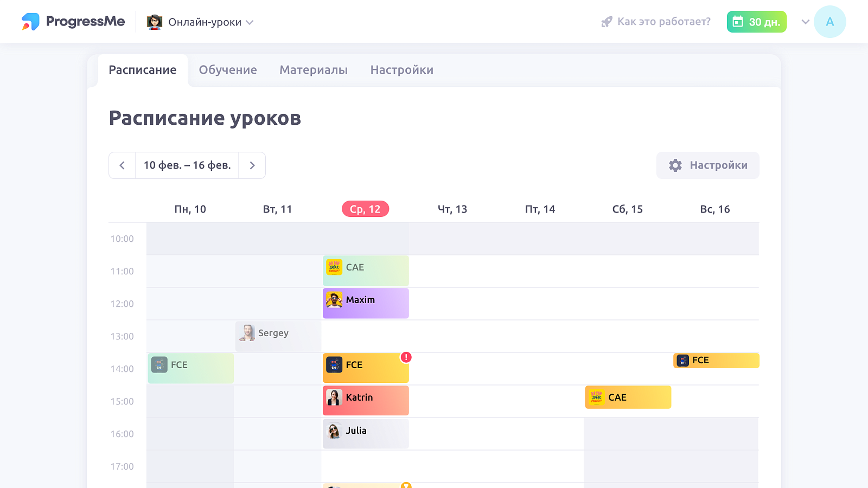Screen dimensions: 868x488
Task: Open Sunday's FCE lesson card
Action: pos(716,361)
